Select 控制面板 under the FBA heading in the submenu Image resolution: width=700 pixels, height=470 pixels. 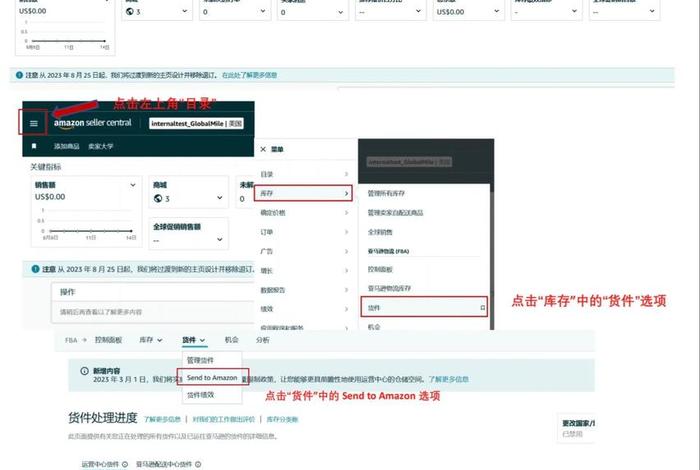click(380, 269)
